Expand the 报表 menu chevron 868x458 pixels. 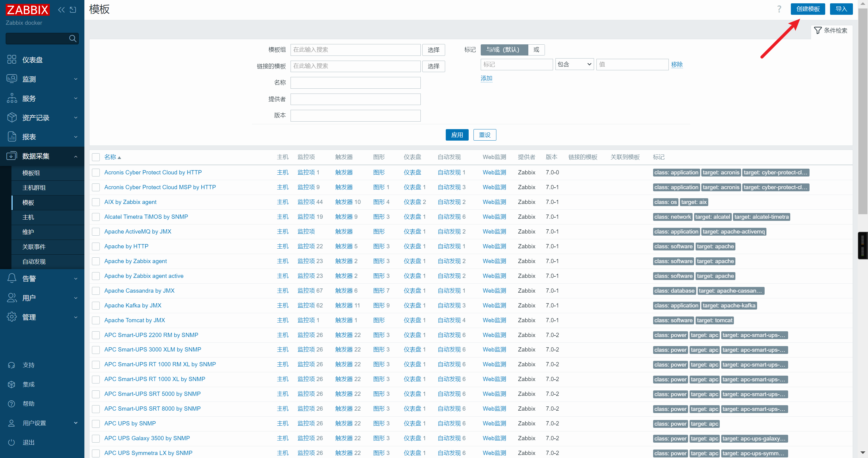76,137
